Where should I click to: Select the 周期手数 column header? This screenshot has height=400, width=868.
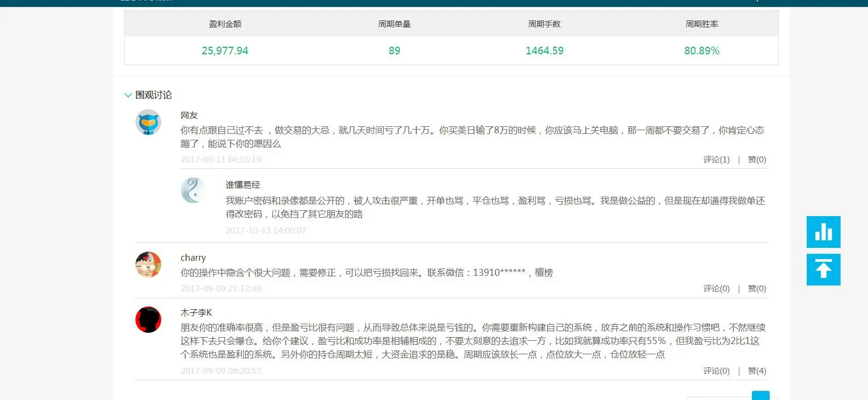[544, 24]
